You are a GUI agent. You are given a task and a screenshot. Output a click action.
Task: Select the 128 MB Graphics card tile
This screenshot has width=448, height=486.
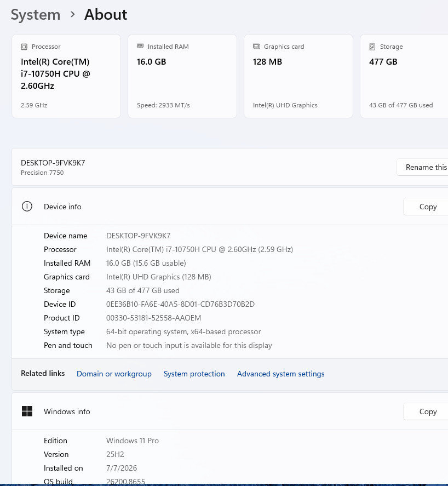pos(298,76)
